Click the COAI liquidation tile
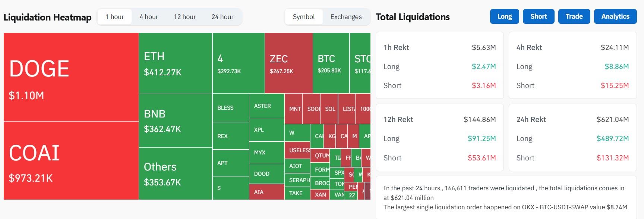The width and height of the screenshot is (644, 219). tap(71, 160)
